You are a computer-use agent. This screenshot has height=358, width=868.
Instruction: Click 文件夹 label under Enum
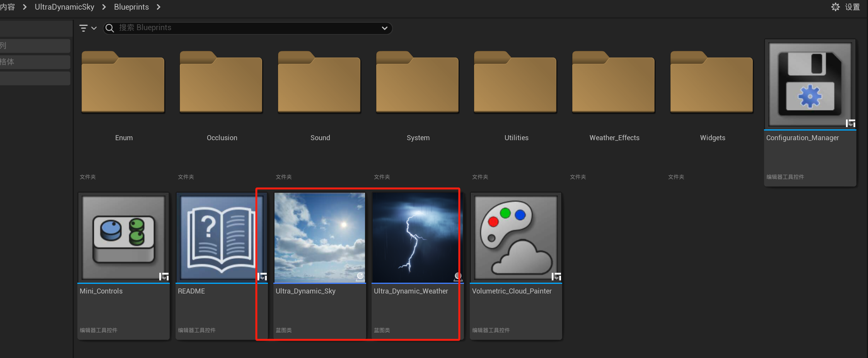(88, 177)
